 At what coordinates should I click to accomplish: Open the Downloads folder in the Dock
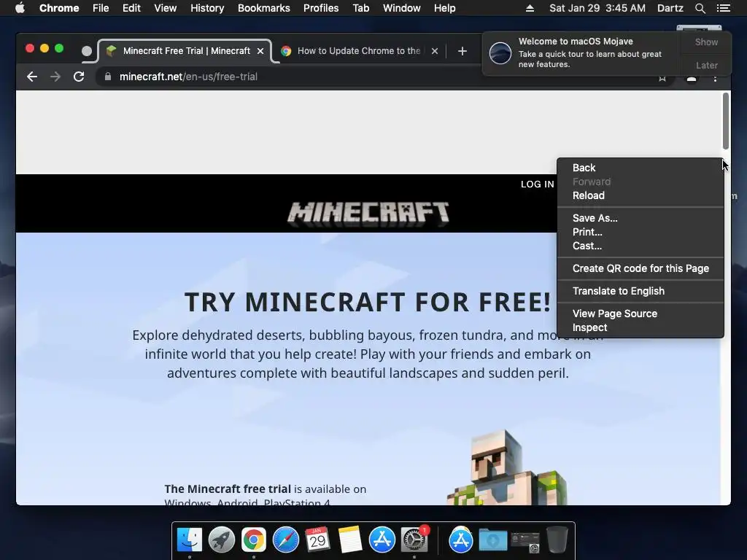(492, 540)
